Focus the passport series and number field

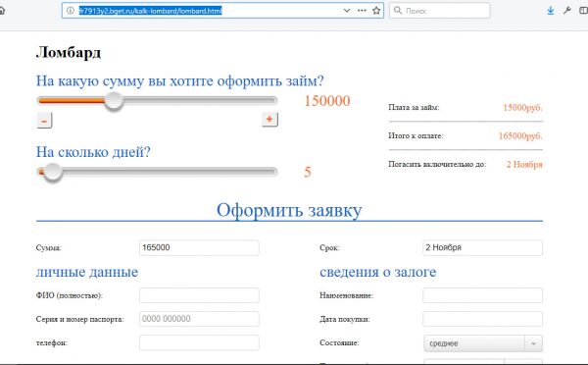[x=199, y=319]
